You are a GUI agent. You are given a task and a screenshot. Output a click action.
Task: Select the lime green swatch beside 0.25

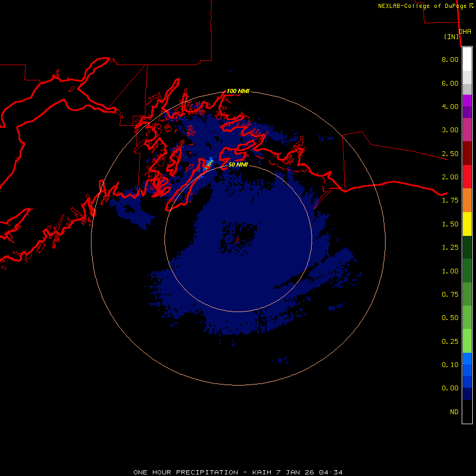[467, 341]
